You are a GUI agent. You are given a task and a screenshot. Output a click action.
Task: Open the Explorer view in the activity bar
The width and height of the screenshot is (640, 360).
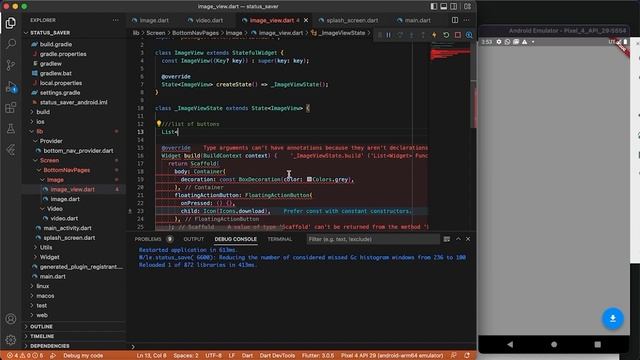click(11, 23)
